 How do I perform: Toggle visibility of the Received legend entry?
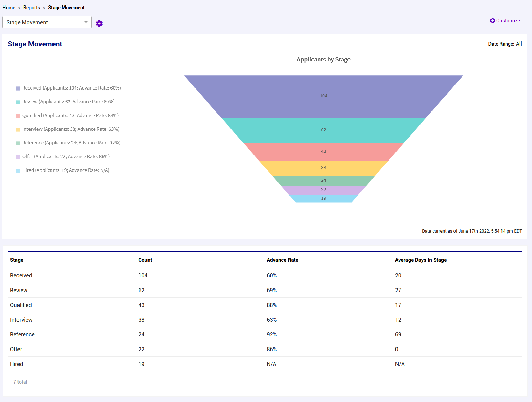click(x=71, y=88)
